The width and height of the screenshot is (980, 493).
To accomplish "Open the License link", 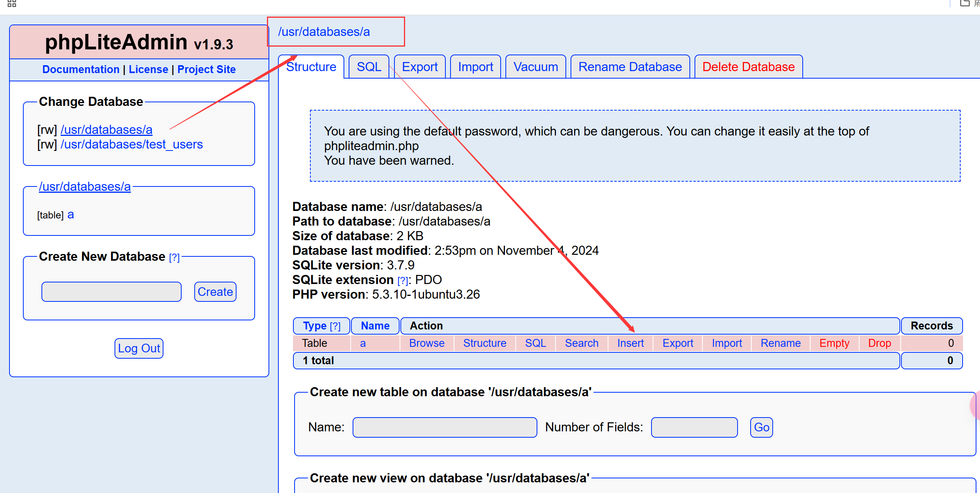I will pyautogui.click(x=148, y=70).
